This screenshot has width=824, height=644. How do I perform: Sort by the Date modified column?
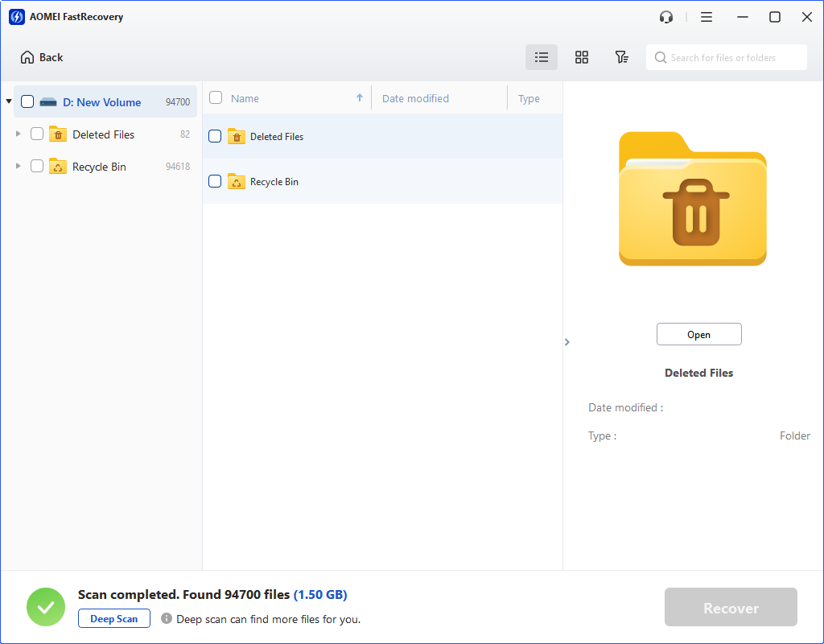415,98
